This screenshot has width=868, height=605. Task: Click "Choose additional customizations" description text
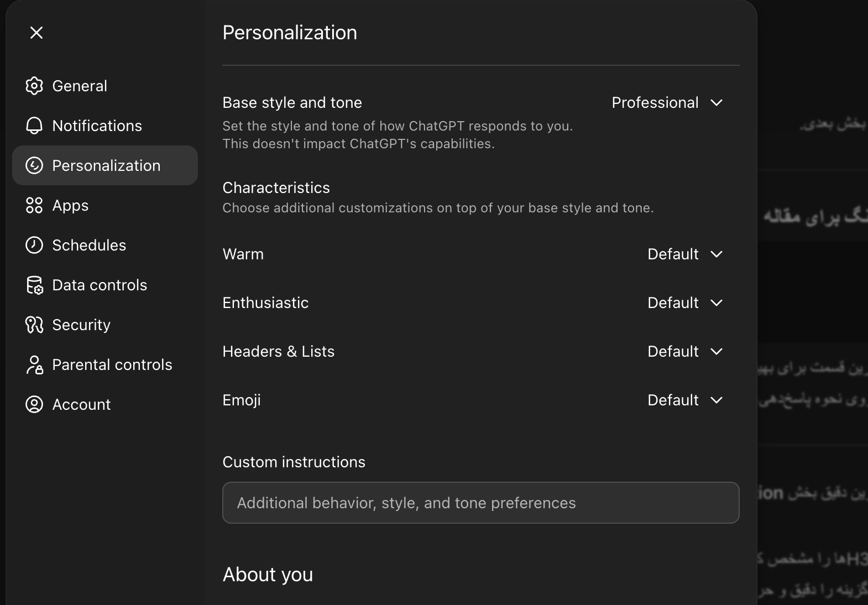(438, 208)
